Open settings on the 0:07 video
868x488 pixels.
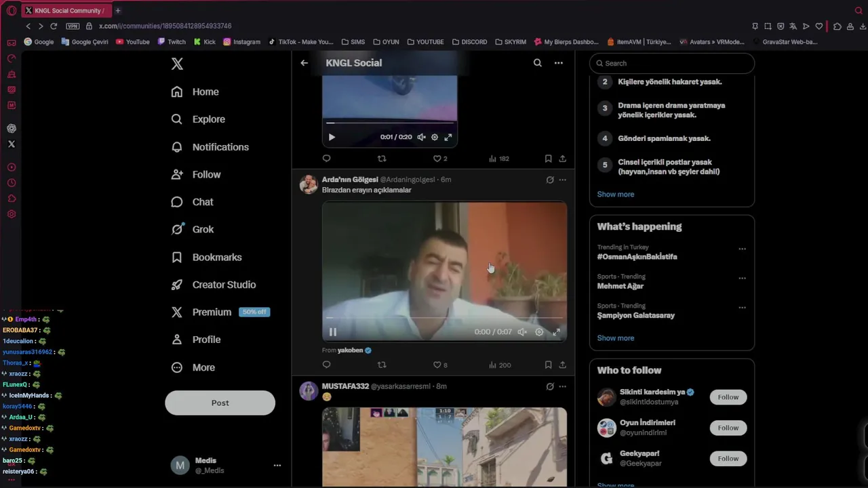[x=539, y=332]
